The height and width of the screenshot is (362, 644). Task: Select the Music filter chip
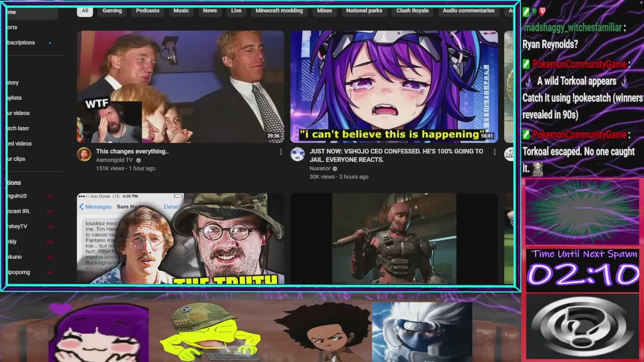[x=181, y=11]
